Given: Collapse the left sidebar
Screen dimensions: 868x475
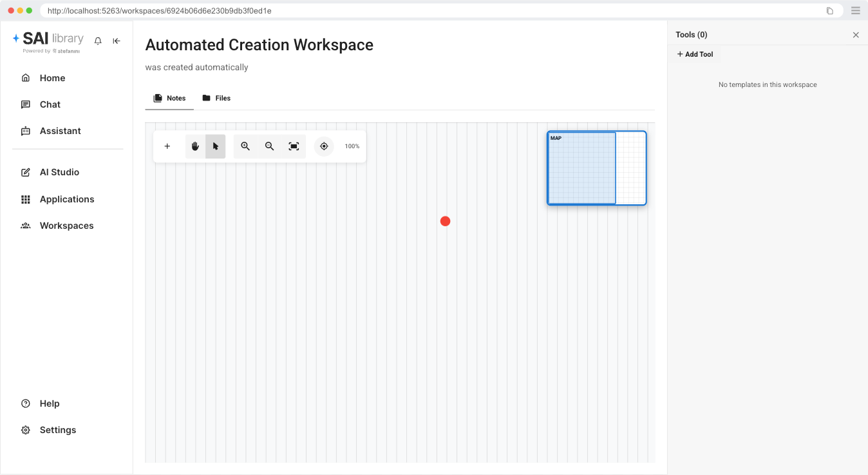Looking at the screenshot, I should click(x=117, y=41).
